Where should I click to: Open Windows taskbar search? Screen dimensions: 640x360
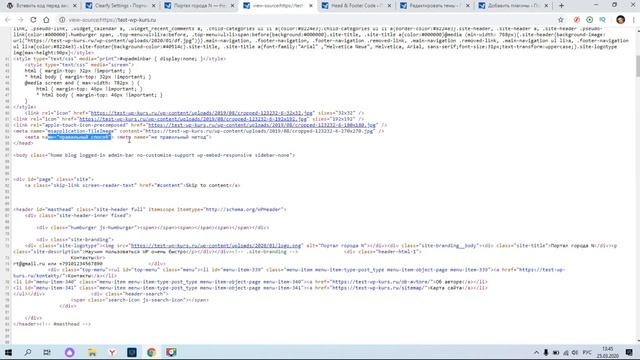(x=28, y=352)
